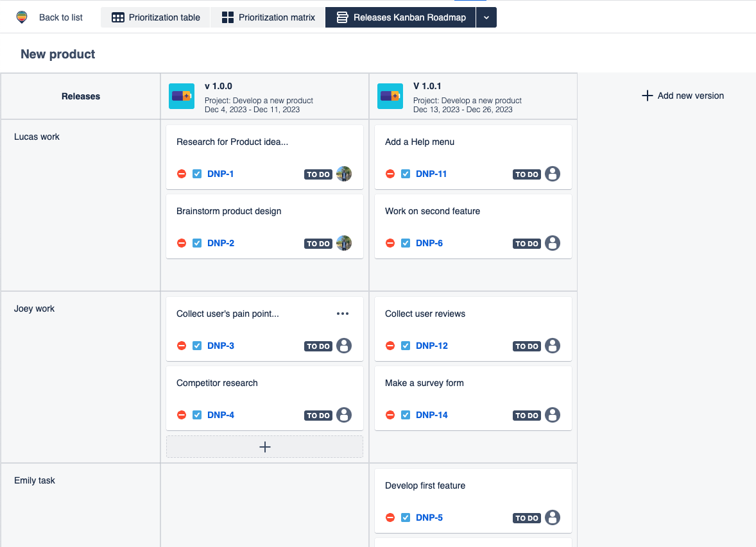Viewport: 756px width, 547px height.
Task: Open the three-dot menu on Collect user's pain point card
Action: (343, 314)
